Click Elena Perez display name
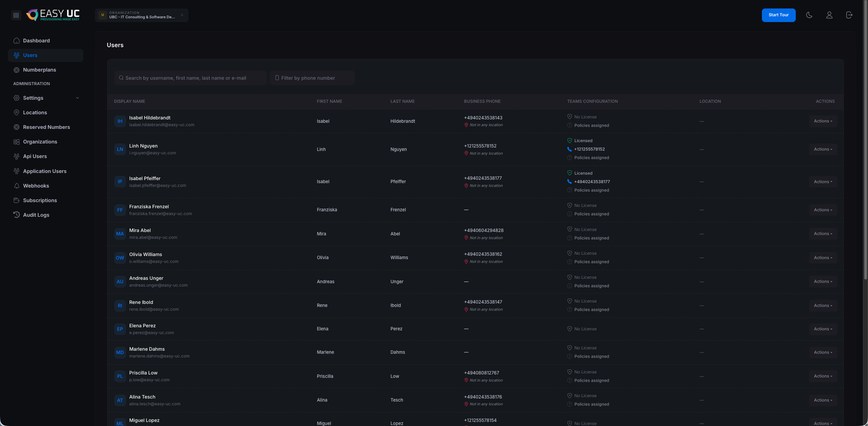The height and width of the screenshot is (426, 868). (x=142, y=326)
